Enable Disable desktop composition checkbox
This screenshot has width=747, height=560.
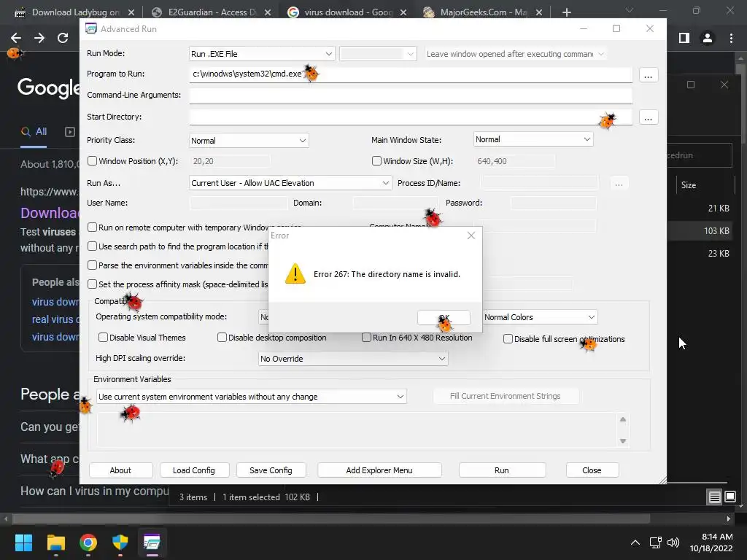(x=222, y=338)
